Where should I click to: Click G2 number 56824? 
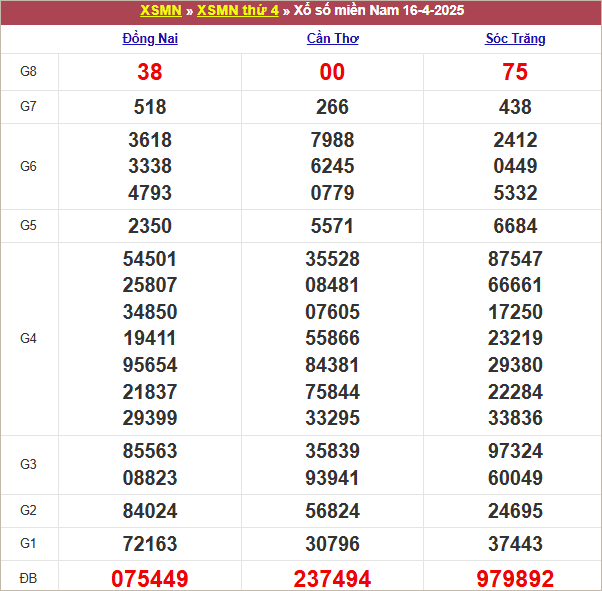point(332,511)
